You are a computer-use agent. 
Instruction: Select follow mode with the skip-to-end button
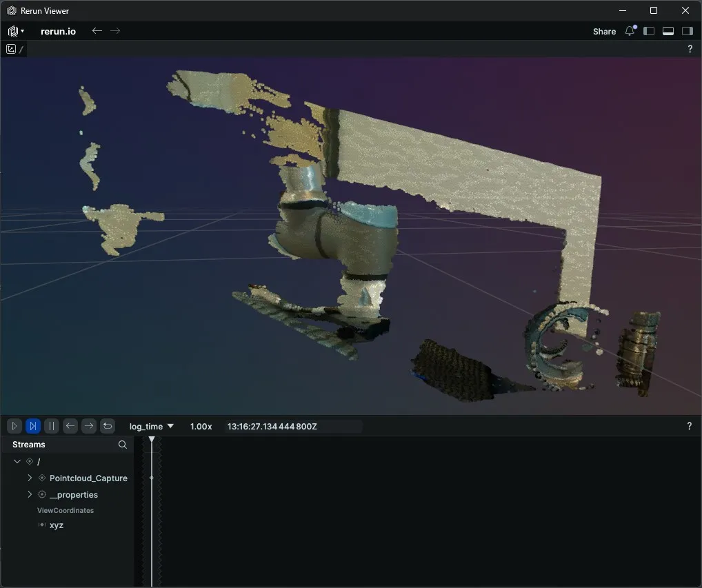click(32, 426)
